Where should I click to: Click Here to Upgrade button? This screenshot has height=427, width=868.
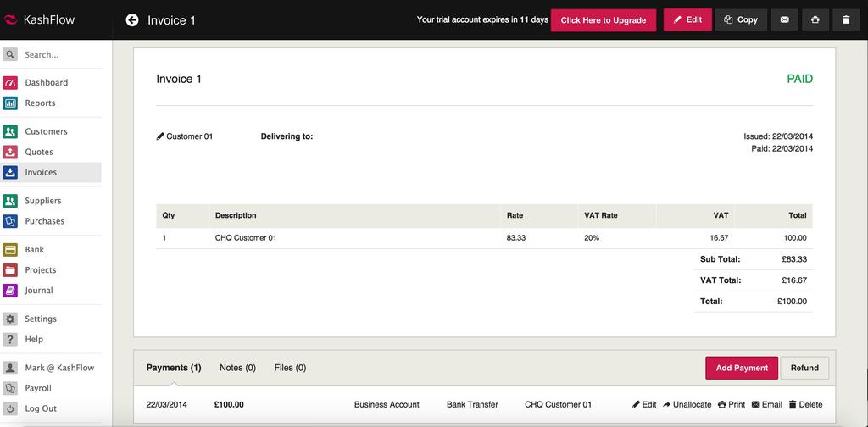click(x=603, y=20)
